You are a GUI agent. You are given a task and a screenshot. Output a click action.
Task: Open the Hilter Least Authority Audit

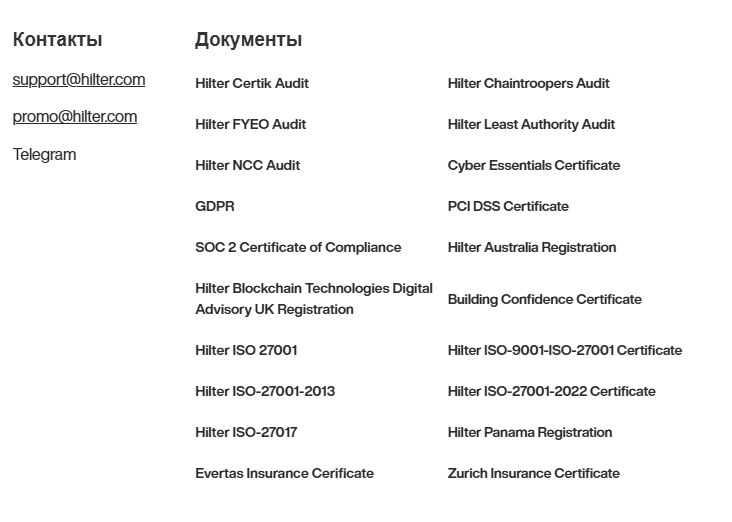coord(531,124)
